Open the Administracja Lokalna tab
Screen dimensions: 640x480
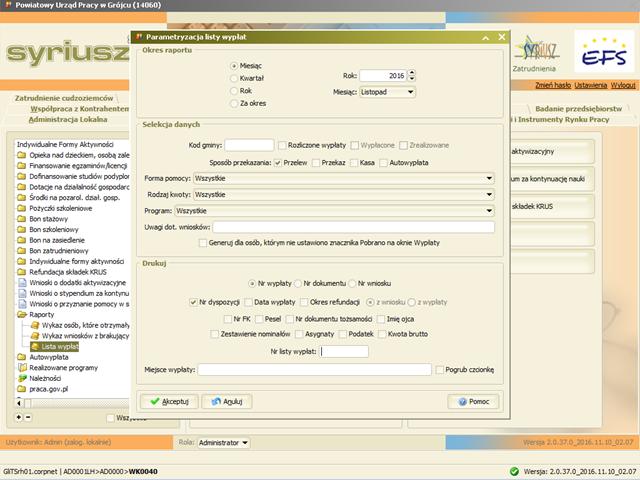pyautogui.click(x=68, y=119)
